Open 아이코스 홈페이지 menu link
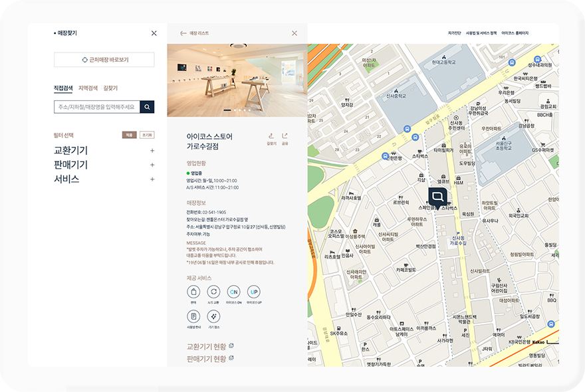This screenshot has height=392, width=585. 515,33
